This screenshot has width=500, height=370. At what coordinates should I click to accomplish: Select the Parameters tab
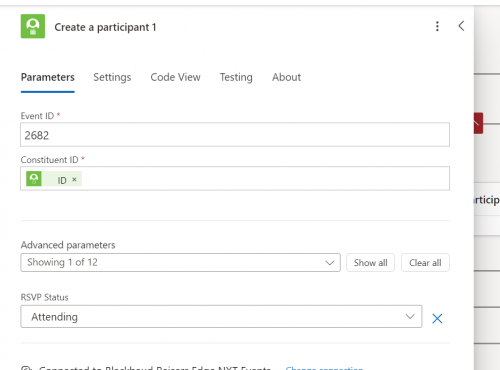(48, 77)
